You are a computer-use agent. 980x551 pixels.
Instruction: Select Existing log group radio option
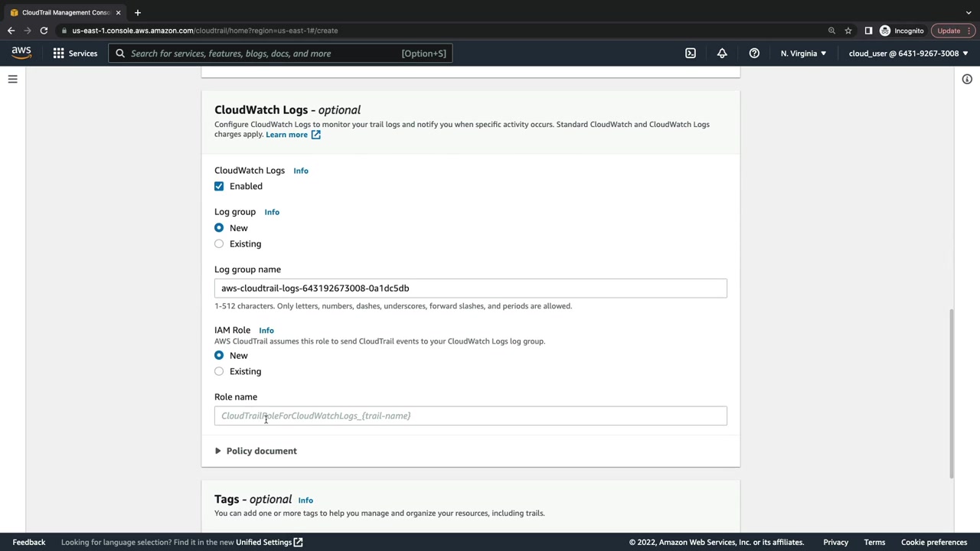coord(219,244)
